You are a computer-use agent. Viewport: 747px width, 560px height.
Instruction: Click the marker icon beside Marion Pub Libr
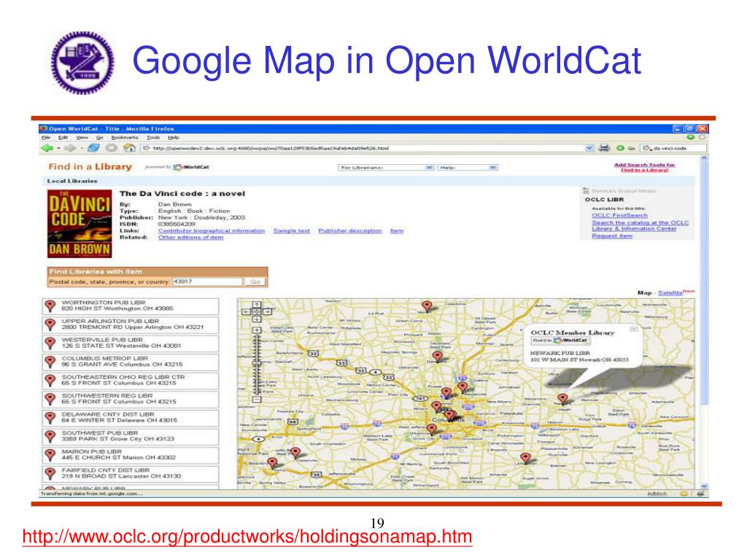point(50,455)
